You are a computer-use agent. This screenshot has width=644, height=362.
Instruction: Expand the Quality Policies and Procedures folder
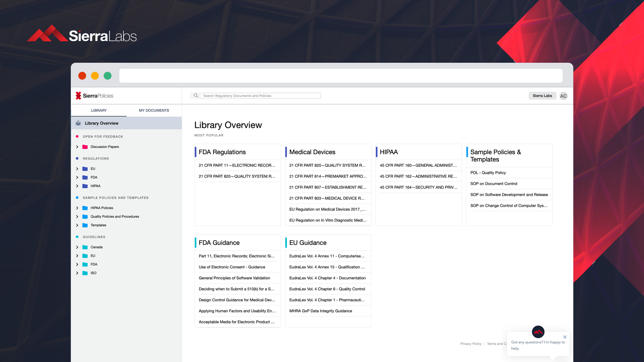[77, 217]
